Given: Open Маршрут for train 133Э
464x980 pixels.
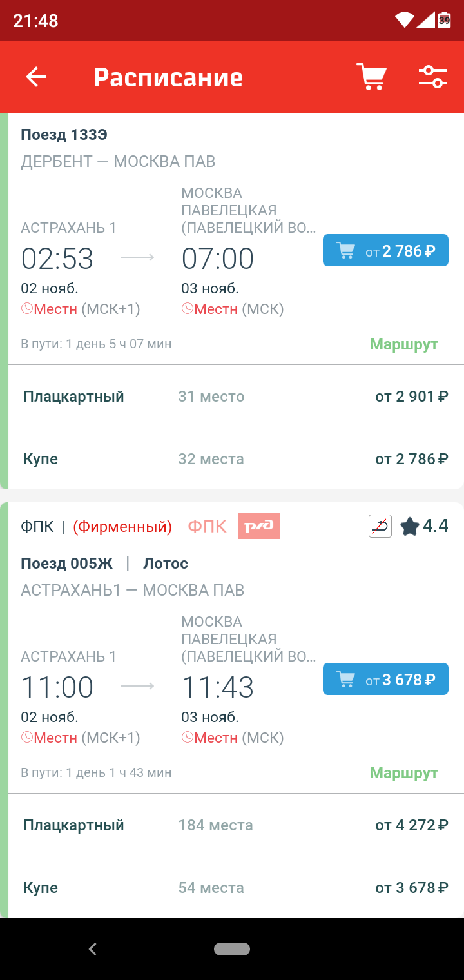Looking at the screenshot, I should [404, 344].
